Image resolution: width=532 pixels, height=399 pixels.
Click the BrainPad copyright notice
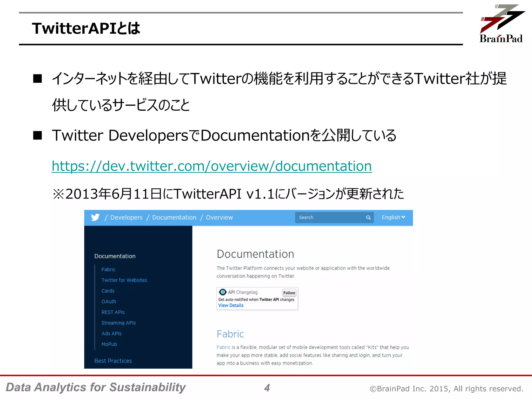[x=447, y=388]
